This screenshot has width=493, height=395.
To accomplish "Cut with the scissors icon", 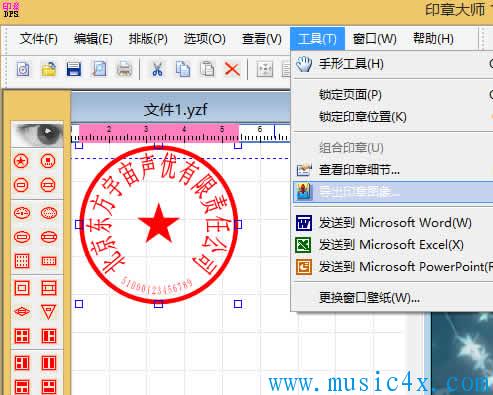I will pyautogui.click(x=157, y=69).
